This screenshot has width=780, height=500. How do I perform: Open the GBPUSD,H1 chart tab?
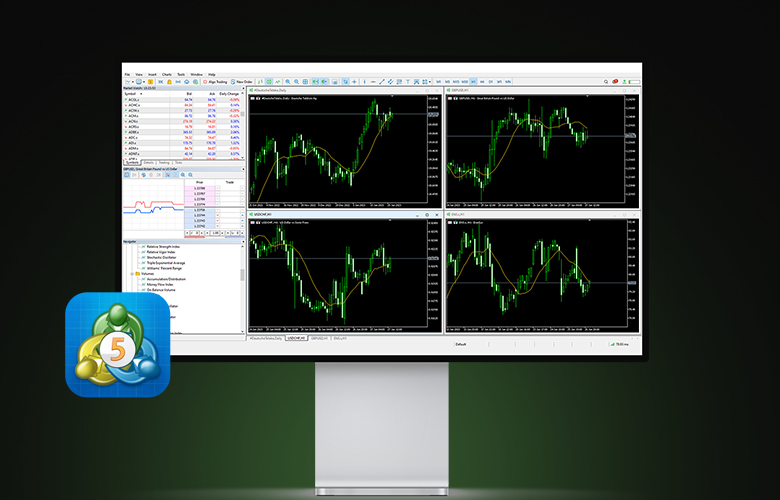(319, 338)
